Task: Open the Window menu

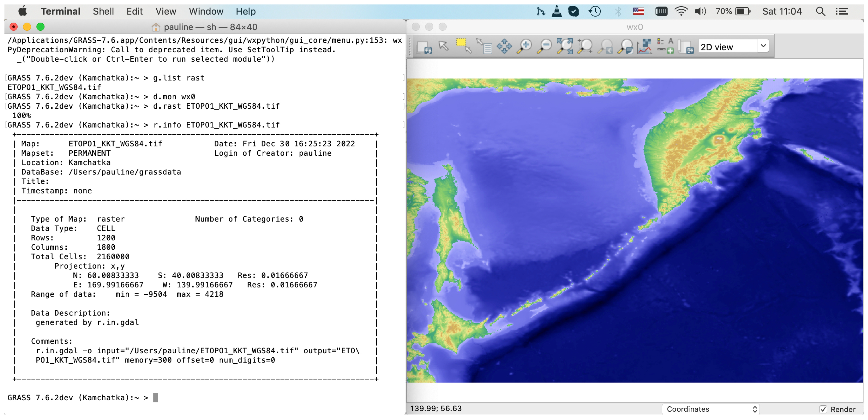Action: click(x=206, y=12)
